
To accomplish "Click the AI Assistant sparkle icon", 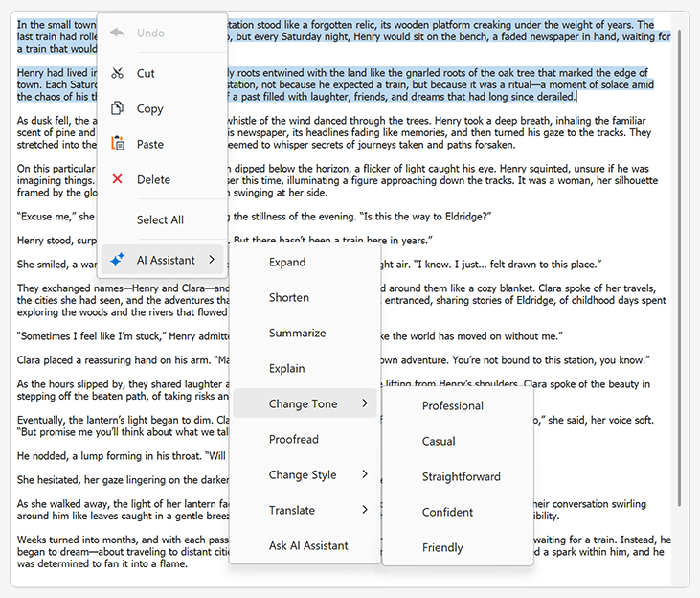I will click(118, 260).
